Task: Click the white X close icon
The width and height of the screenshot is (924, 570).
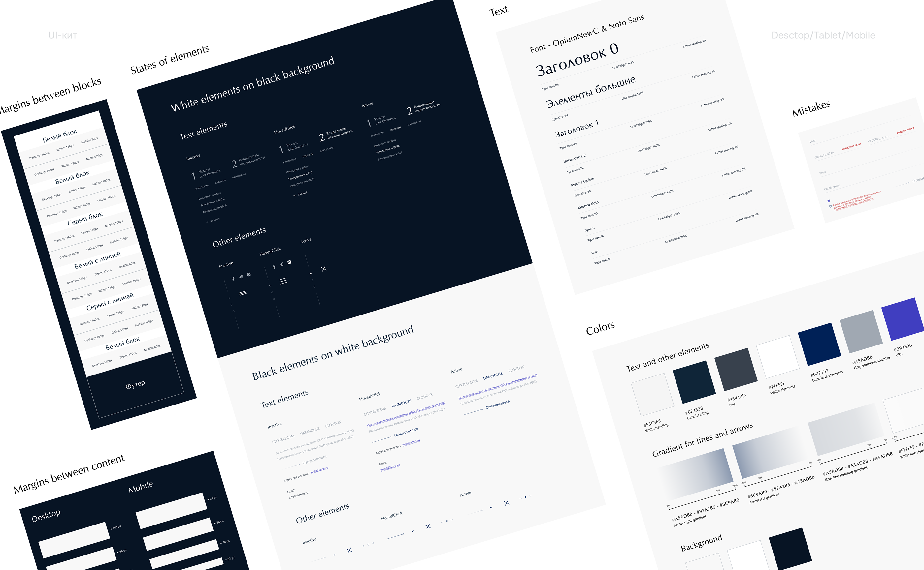Action: tap(324, 269)
